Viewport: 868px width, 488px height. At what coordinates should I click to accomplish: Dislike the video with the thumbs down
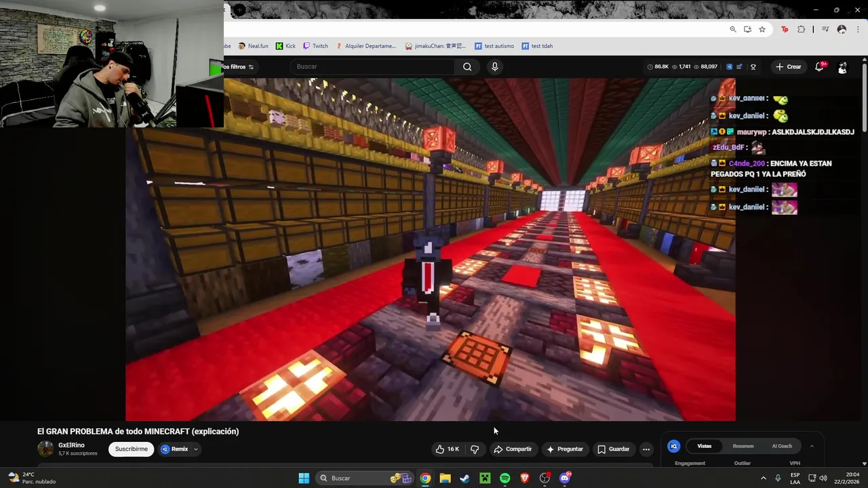click(475, 449)
